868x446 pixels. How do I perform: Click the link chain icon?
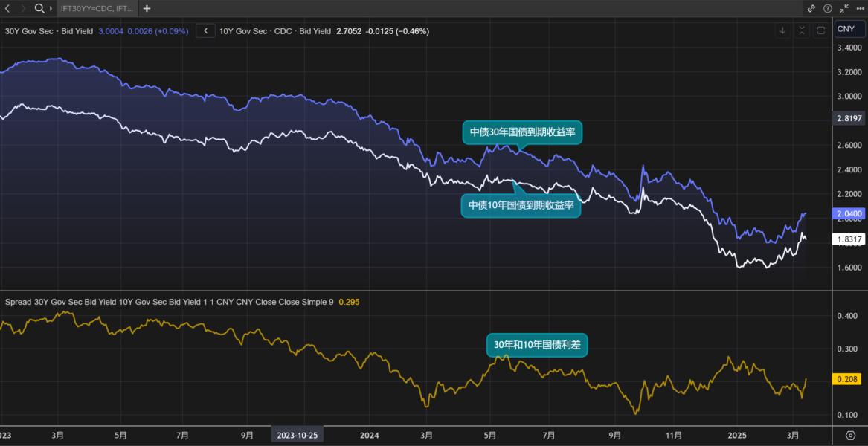811,8
